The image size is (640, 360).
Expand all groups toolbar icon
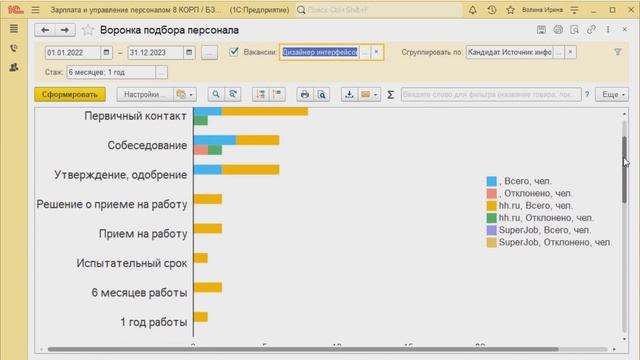pos(277,94)
